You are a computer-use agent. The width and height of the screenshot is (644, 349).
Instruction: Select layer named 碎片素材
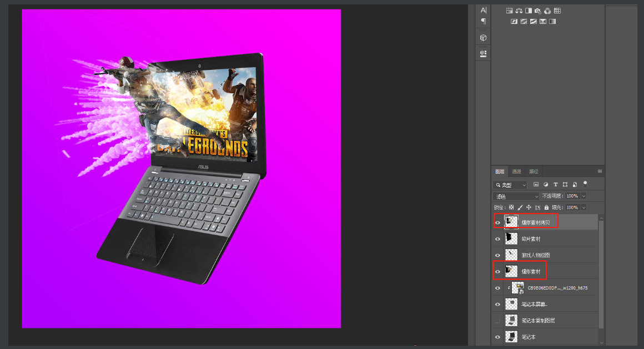pos(531,239)
